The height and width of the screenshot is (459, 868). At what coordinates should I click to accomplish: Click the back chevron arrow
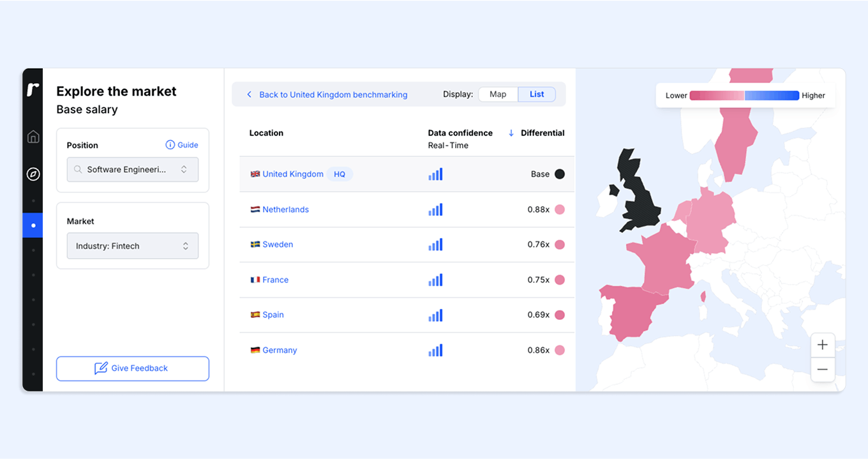click(x=250, y=94)
